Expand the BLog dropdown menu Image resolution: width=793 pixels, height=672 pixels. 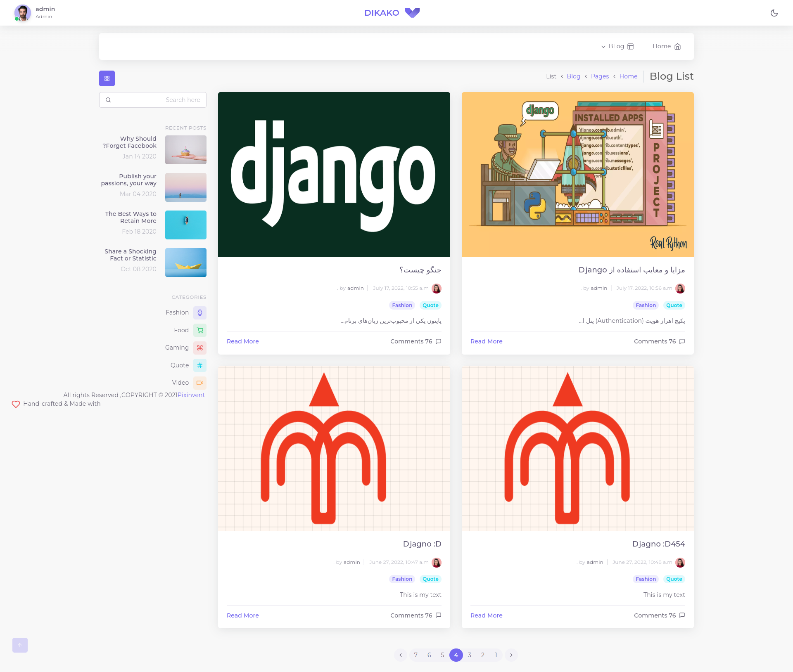click(x=617, y=46)
